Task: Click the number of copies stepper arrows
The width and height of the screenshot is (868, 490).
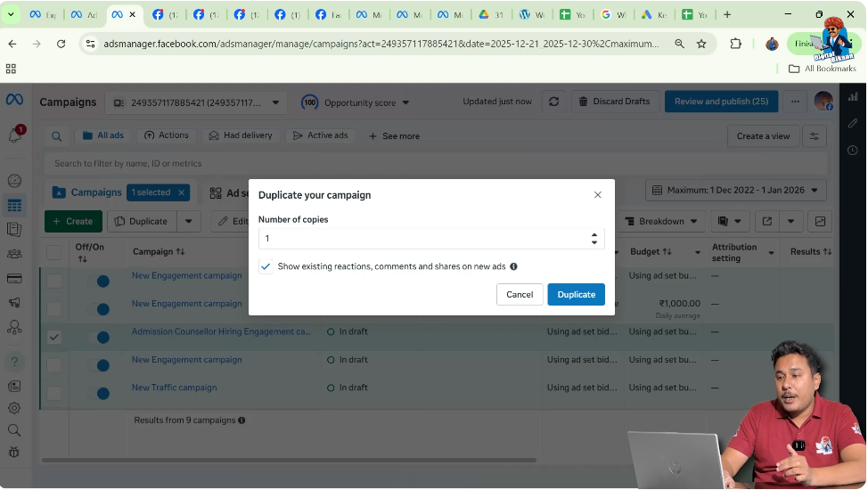Action: 594,239
